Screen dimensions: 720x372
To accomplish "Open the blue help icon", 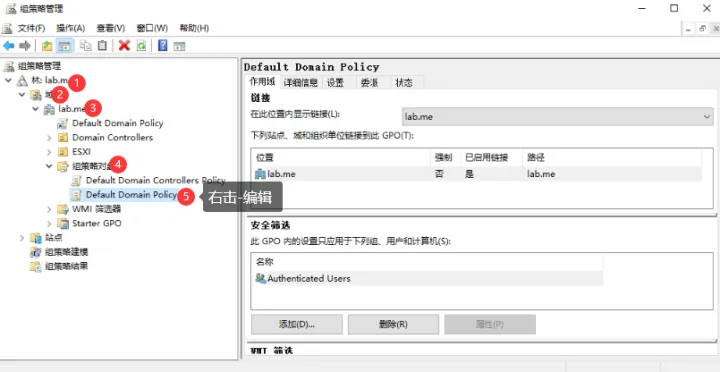I will 163,45.
